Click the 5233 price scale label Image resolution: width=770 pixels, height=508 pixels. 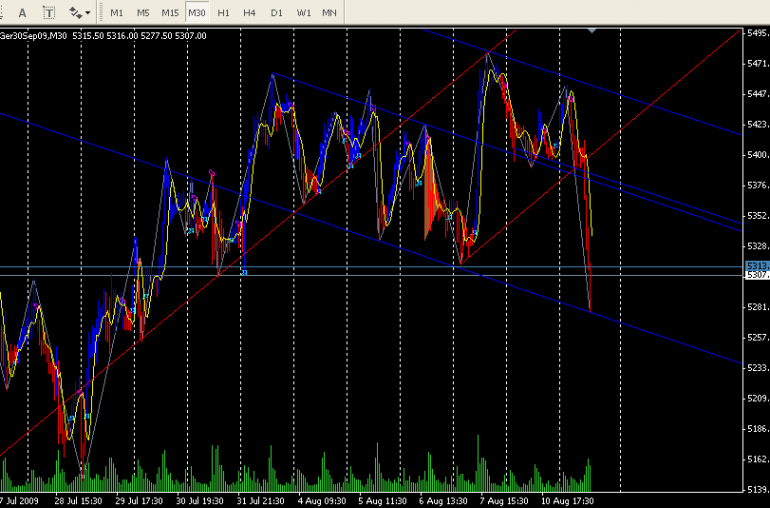coord(758,368)
